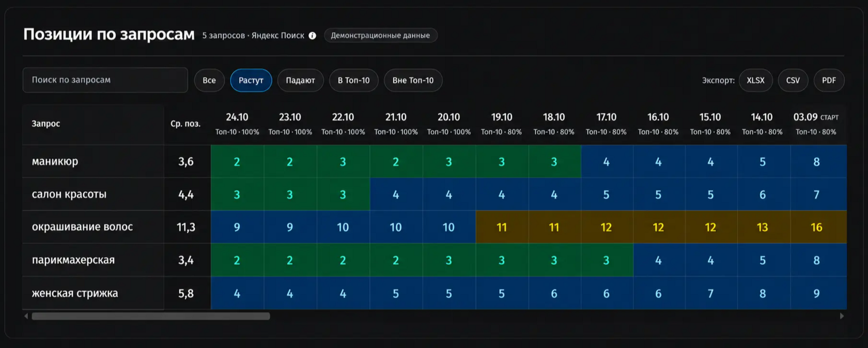The width and height of the screenshot is (868, 348).
Task: Select the маникюр query row label
Action: click(x=55, y=161)
